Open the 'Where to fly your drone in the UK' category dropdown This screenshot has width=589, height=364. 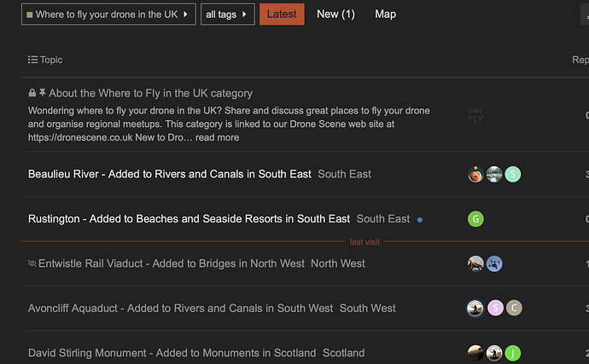coord(108,14)
